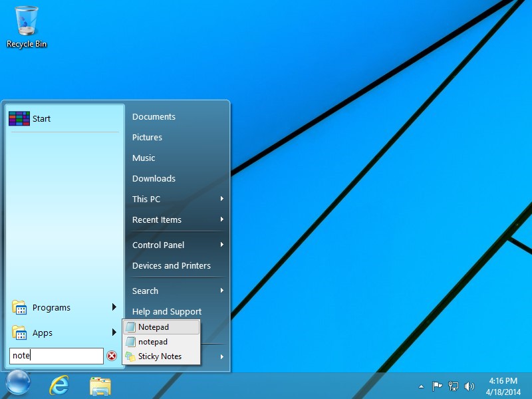Click the search box containing note
This screenshot has height=399, width=532.
(x=57, y=356)
